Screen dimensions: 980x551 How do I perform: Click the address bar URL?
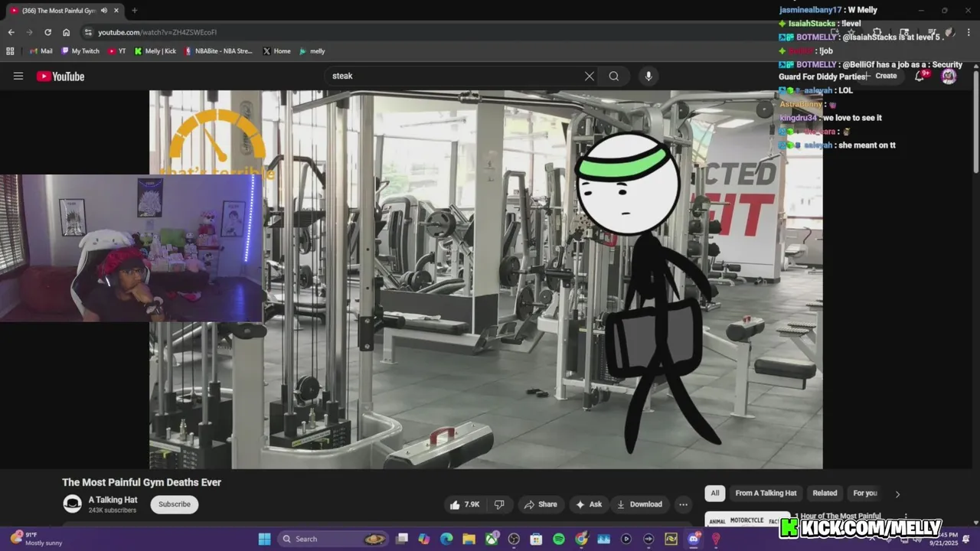click(x=157, y=32)
